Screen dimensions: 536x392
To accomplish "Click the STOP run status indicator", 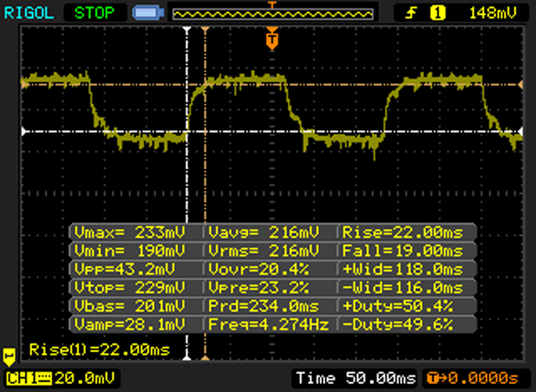I will [x=94, y=13].
